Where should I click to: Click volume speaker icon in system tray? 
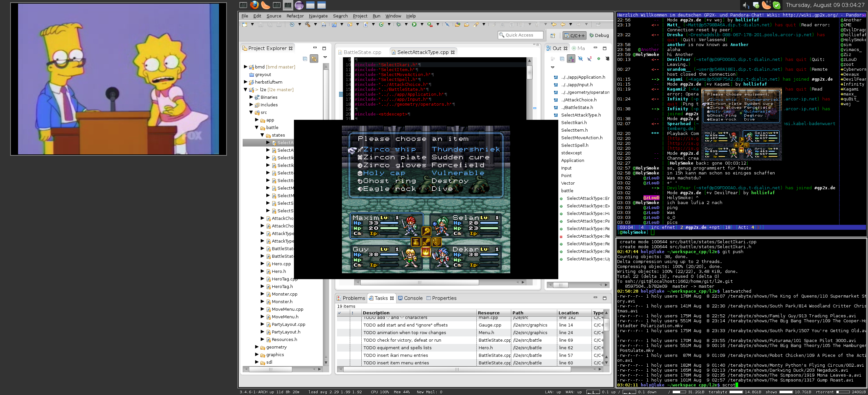(745, 5)
